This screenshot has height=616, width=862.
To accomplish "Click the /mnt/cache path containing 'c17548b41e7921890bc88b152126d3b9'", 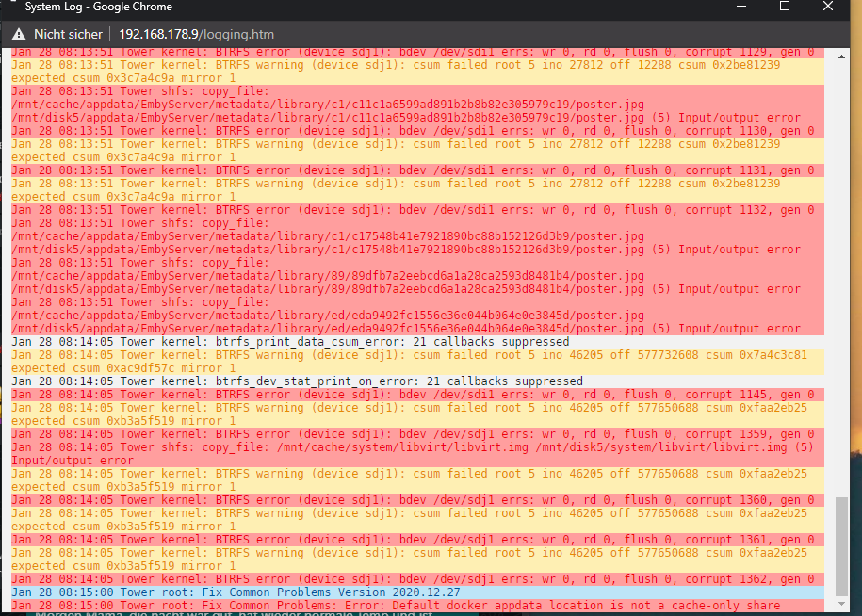I will (328, 236).
